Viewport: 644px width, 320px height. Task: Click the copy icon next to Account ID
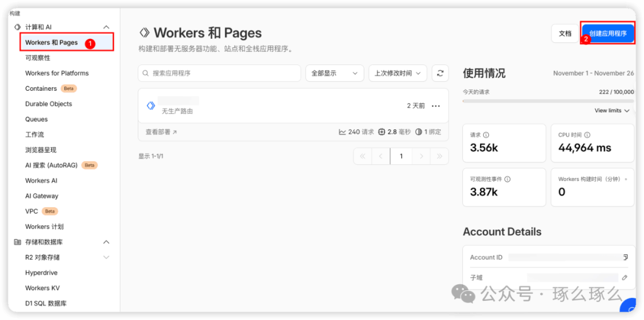click(625, 257)
